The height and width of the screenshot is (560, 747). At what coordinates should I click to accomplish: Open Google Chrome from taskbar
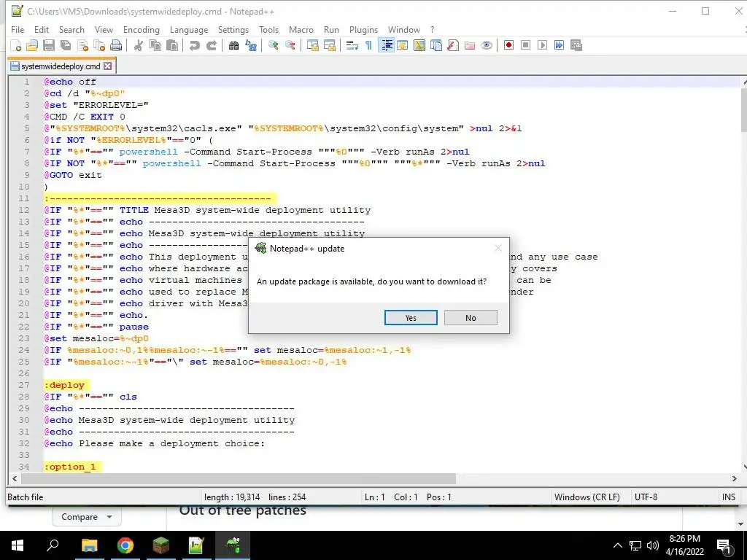pyautogui.click(x=125, y=545)
